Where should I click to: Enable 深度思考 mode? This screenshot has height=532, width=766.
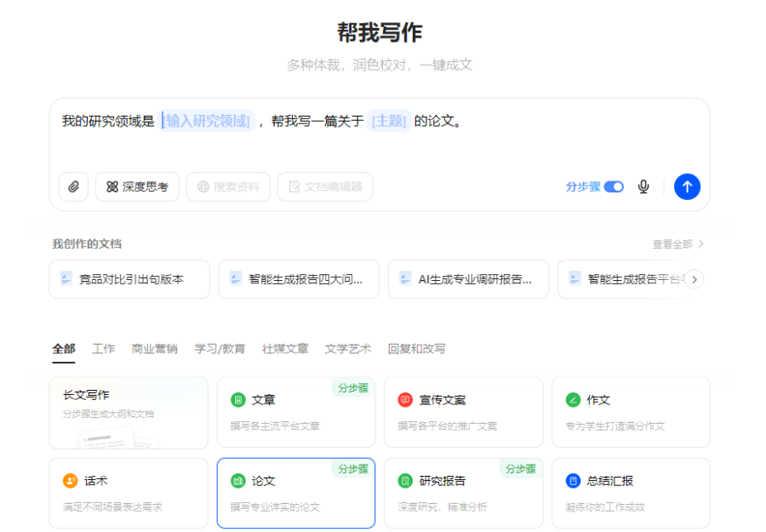137,186
